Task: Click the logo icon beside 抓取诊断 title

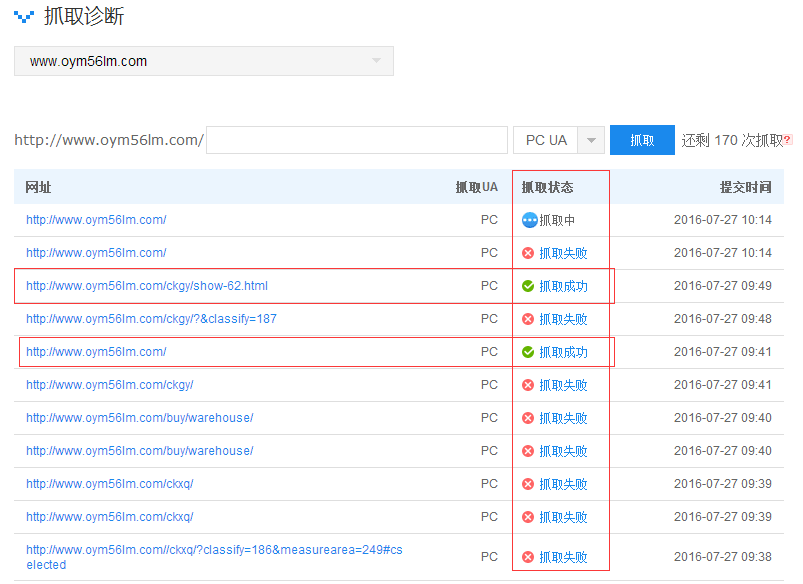Action: (x=24, y=17)
